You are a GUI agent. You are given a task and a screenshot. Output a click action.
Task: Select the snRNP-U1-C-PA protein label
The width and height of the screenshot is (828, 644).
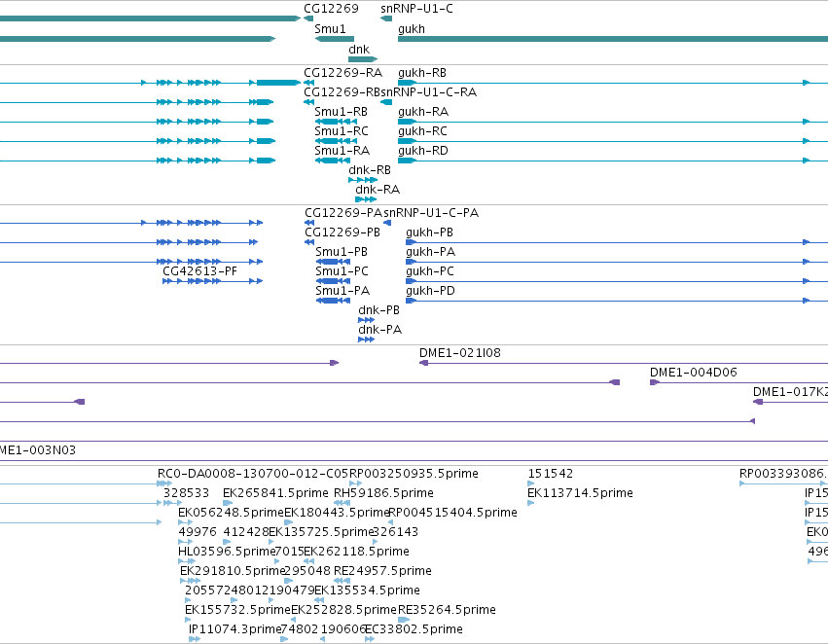click(431, 213)
